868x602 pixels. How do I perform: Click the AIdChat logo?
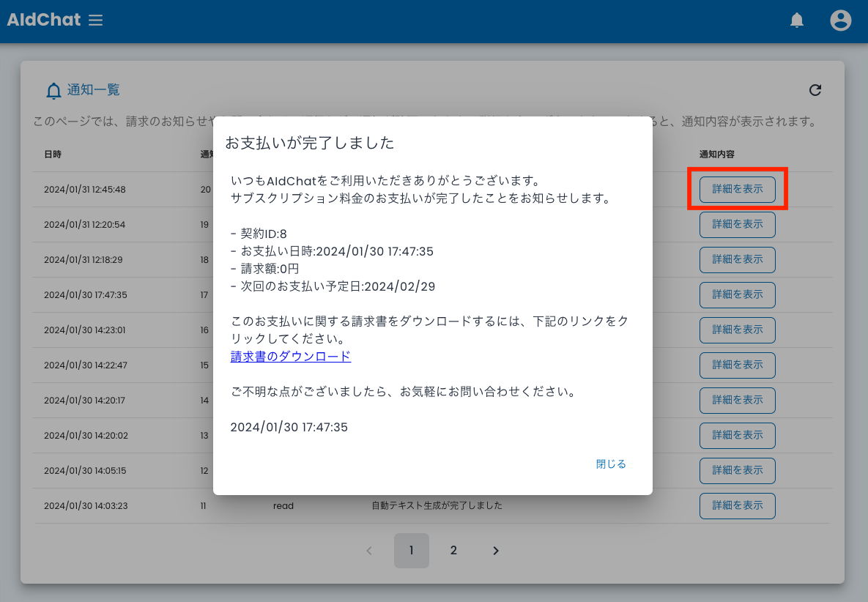(x=44, y=20)
